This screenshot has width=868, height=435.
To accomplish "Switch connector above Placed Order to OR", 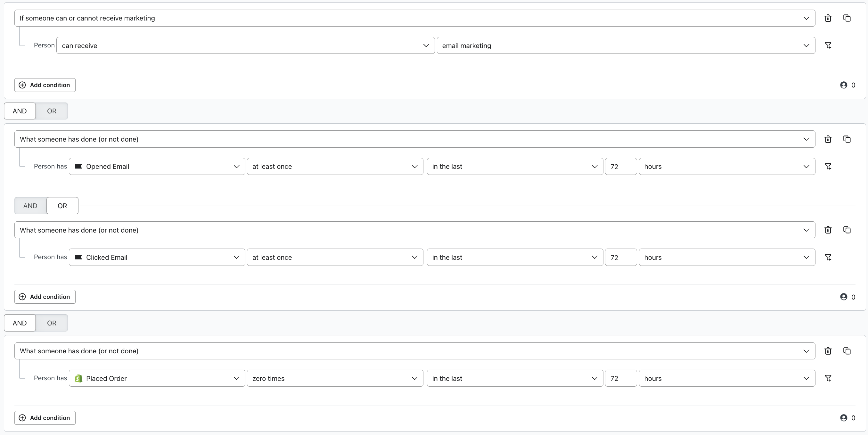I will (52, 323).
